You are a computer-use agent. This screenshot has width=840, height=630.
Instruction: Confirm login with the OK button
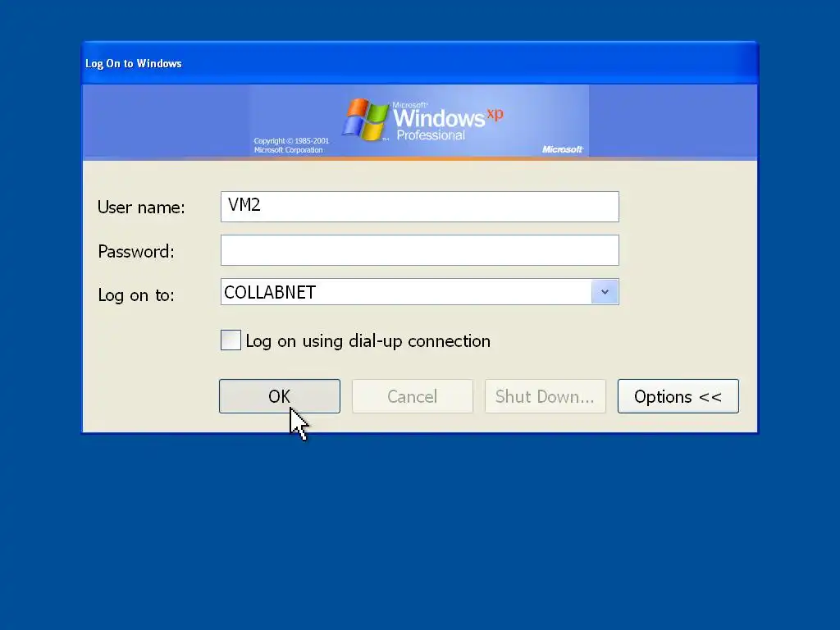click(x=280, y=396)
